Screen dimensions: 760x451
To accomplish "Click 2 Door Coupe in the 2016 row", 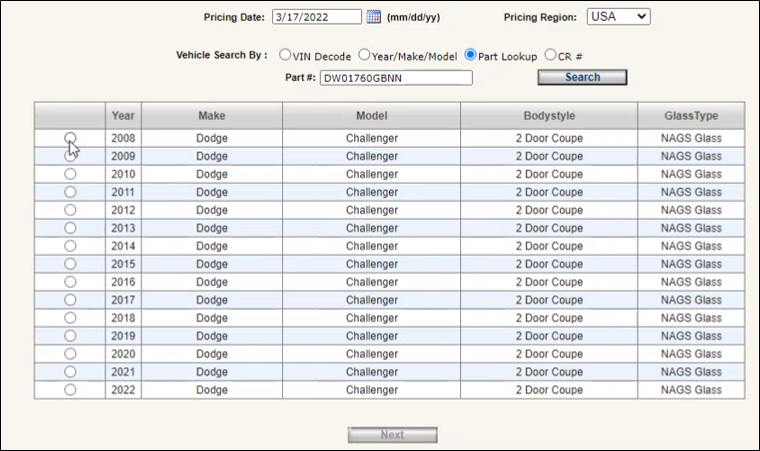I will pos(549,282).
